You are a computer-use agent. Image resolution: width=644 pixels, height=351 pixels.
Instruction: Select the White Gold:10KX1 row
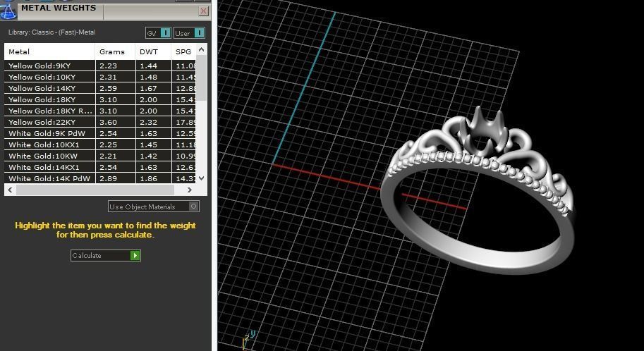click(99, 144)
